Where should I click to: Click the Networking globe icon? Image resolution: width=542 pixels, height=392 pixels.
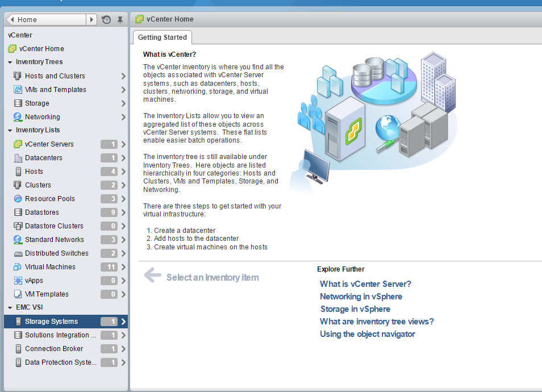(18, 117)
